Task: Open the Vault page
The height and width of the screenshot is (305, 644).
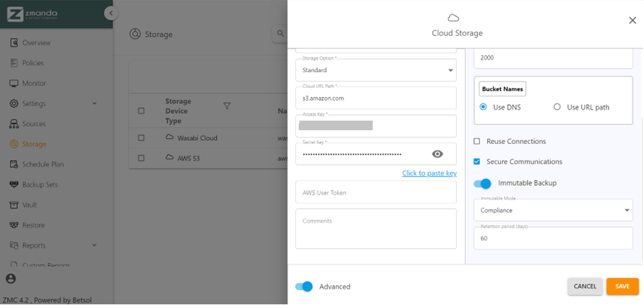Action: (29, 205)
